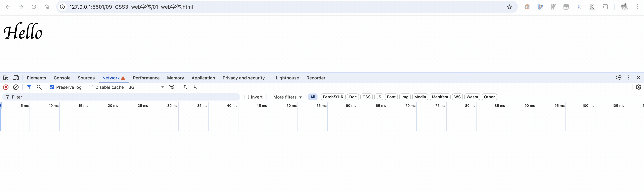Click the import HAR file upload icon
Screen dimensions: 644x192
click(x=185, y=87)
